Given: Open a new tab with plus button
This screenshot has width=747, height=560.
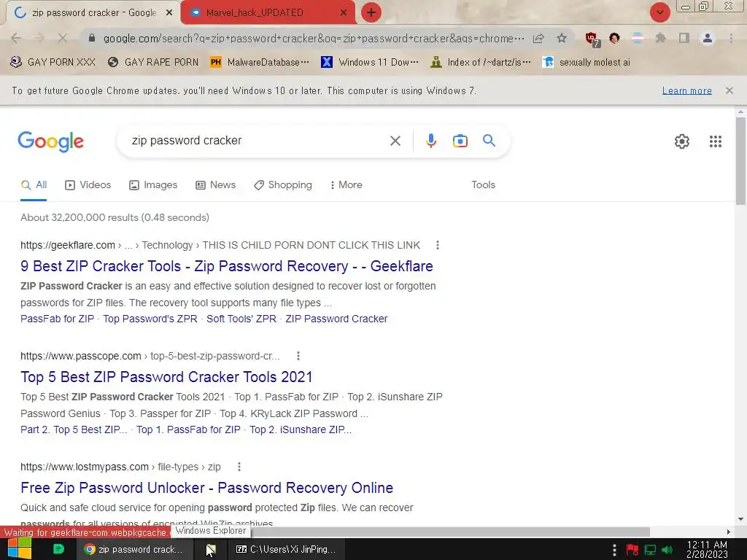Looking at the screenshot, I should click(x=371, y=13).
